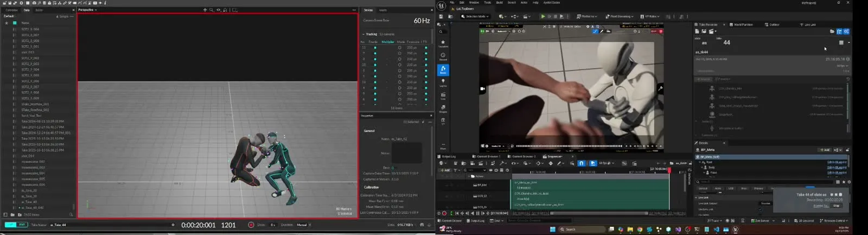Image resolution: width=868 pixels, height=235 pixels.
Task: Click the Save icon in Unreal toolbar
Action: (441, 17)
